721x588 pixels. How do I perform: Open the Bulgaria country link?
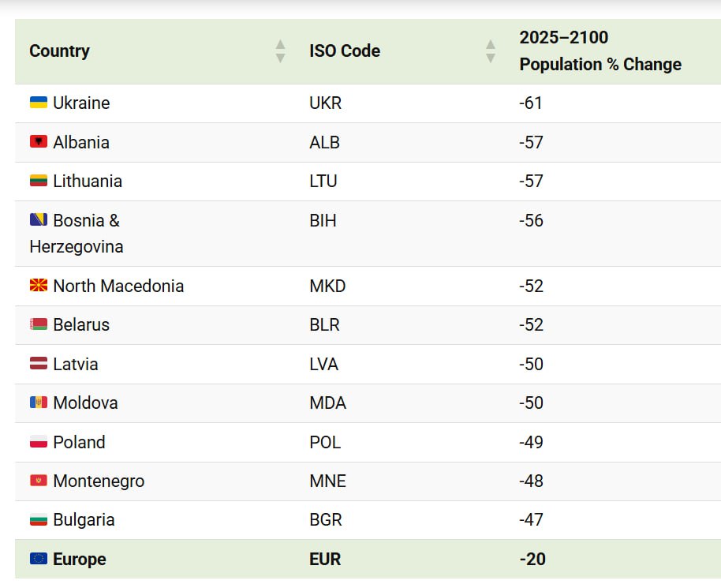(84, 519)
